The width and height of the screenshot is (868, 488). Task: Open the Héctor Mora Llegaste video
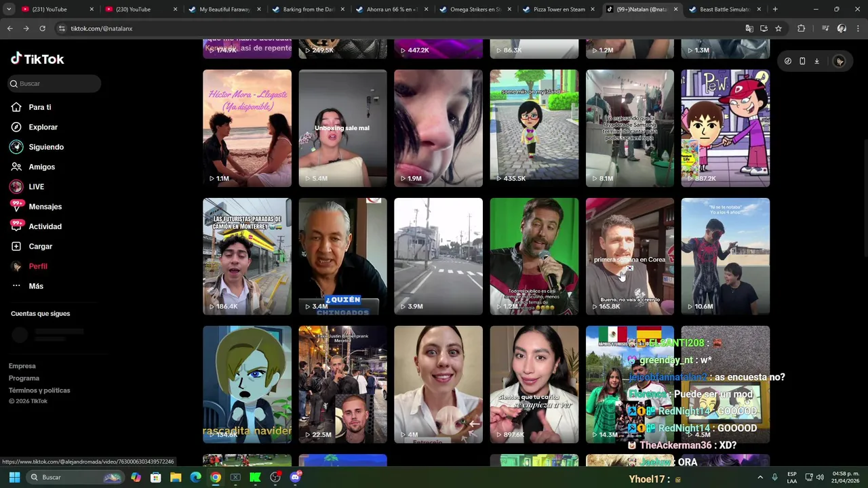(247, 128)
